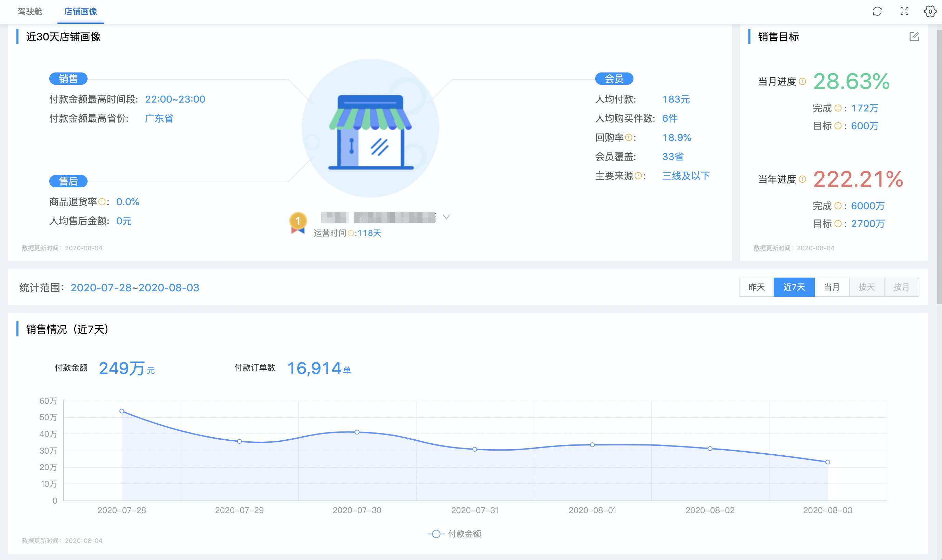Click info icon next to 商品退货率
This screenshot has width=942, height=560.
(102, 202)
